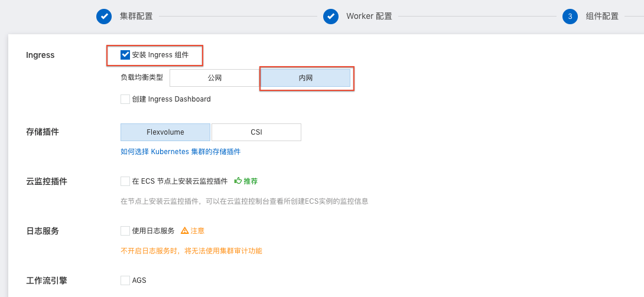This screenshot has height=297, width=644.
Task: Open 如何选择 Kubernetes 集群的存储插件 link
Action: [181, 151]
